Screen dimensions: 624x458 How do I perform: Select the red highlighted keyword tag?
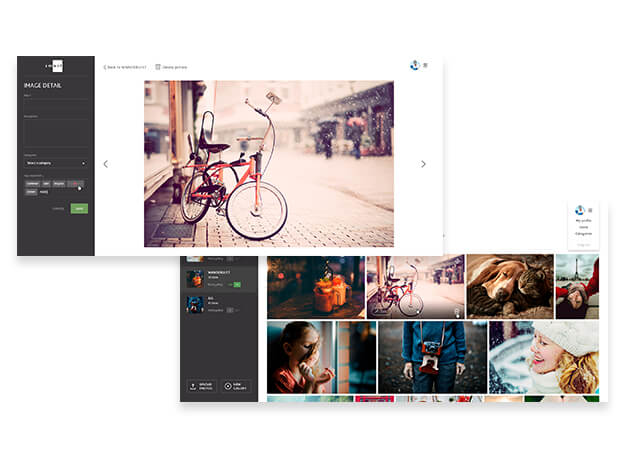[x=76, y=183]
